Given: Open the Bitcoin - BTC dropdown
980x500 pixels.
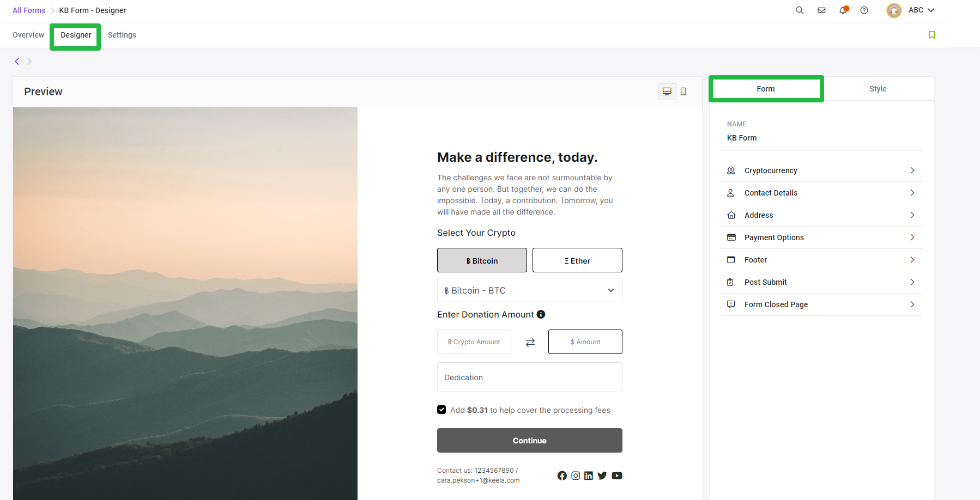Looking at the screenshot, I should click(529, 290).
